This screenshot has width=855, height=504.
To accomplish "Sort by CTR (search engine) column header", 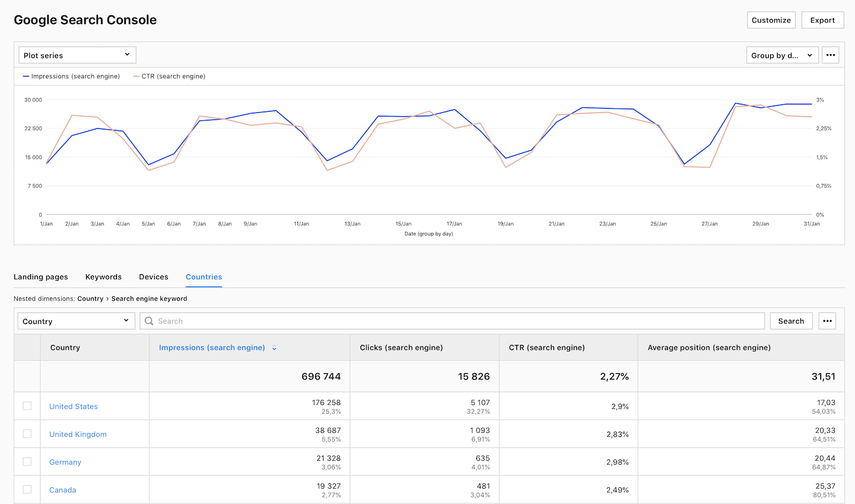I will (x=547, y=348).
